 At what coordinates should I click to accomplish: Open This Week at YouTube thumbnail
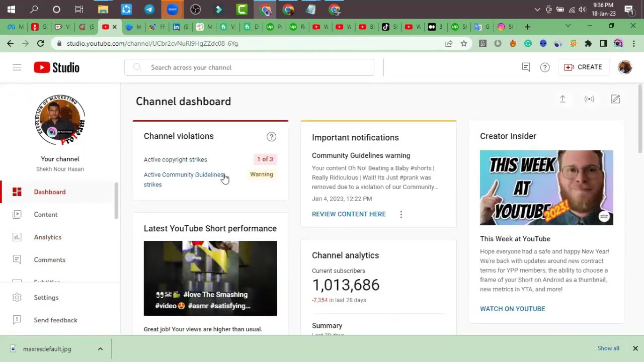[546, 188]
